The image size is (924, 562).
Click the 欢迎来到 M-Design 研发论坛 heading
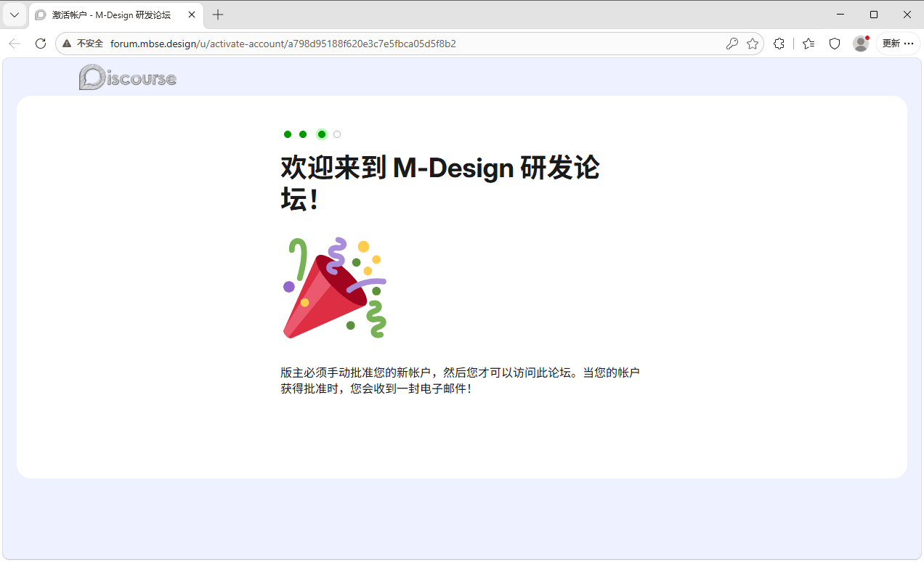pyautogui.click(x=440, y=183)
